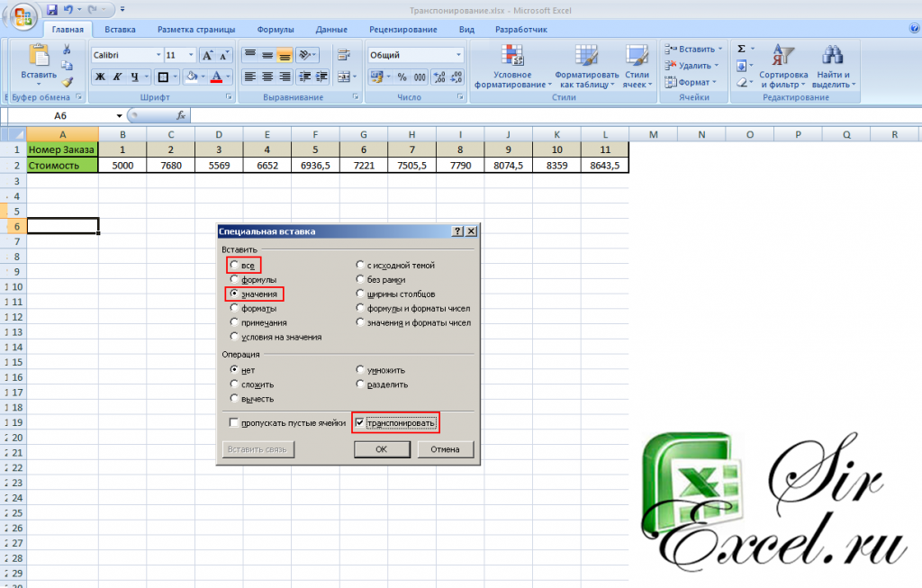This screenshot has height=588, width=922.
Task: Open Cell Styles (Стили ячеек) dropdown
Action: (637, 66)
